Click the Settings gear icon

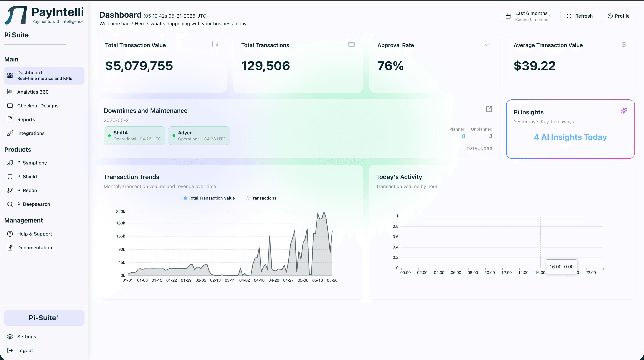point(10,337)
